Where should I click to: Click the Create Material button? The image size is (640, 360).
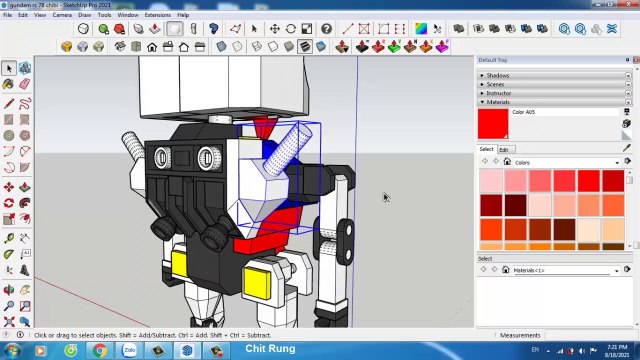click(627, 123)
